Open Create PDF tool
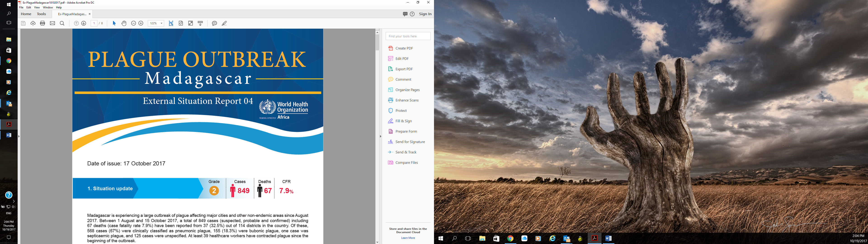868x244 pixels. point(401,48)
